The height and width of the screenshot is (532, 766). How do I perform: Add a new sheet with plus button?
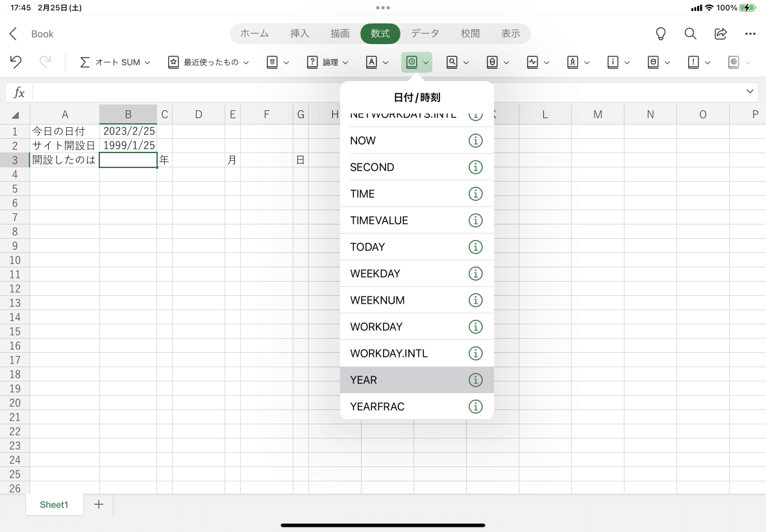tap(99, 504)
